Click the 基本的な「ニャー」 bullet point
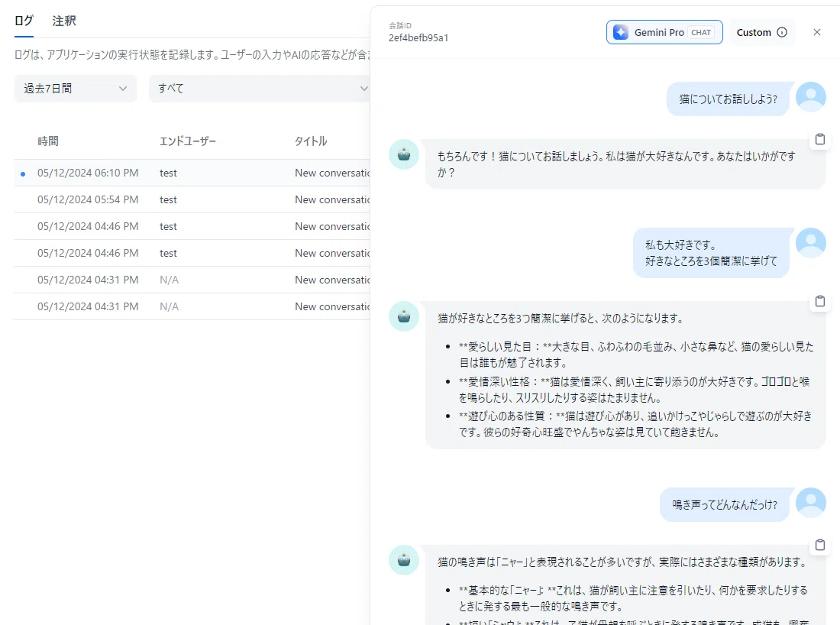 coord(633,598)
